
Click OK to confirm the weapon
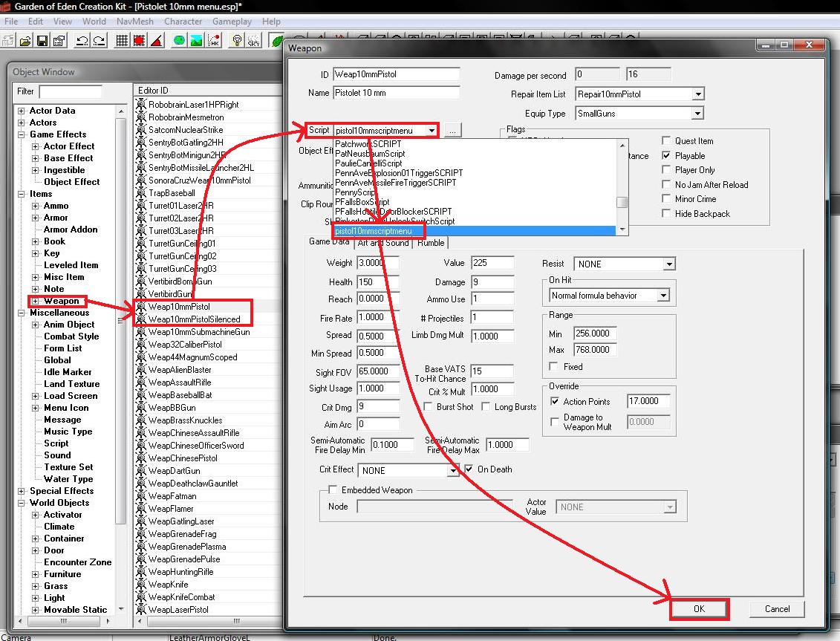[699, 609]
